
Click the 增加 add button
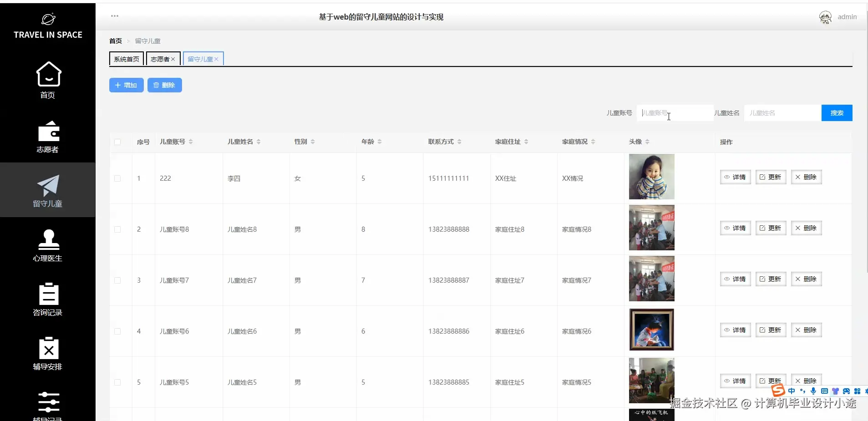pyautogui.click(x=127, y=85)
